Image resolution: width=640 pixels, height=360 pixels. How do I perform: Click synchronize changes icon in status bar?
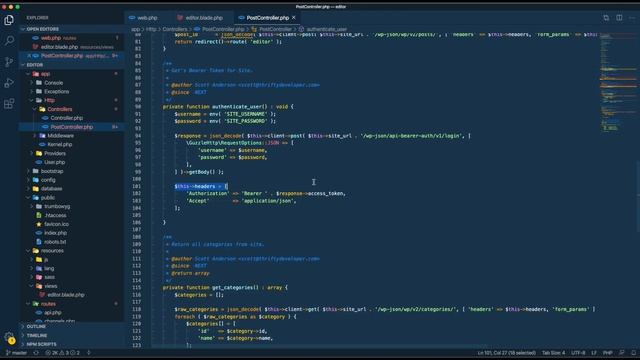pyautogui.click(x=36, y=353)
